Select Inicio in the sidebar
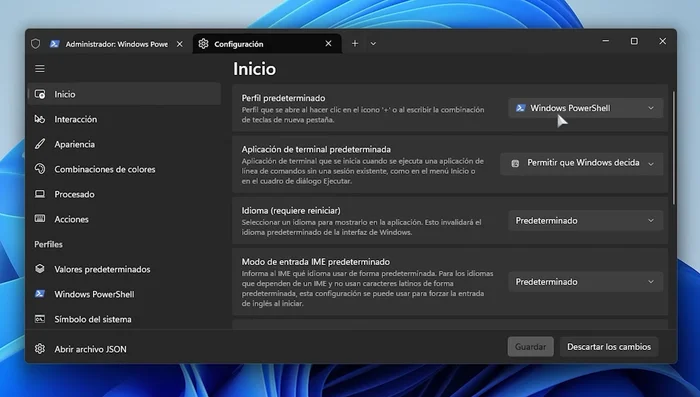700x397 pixels. click(125, 94)
